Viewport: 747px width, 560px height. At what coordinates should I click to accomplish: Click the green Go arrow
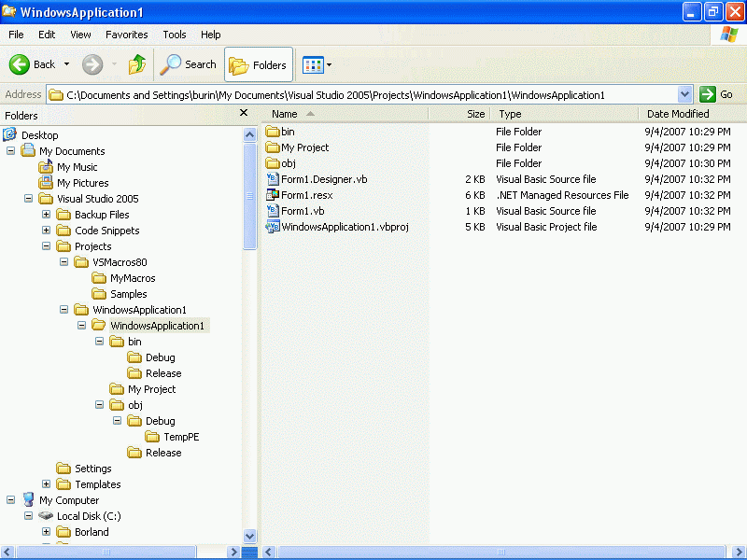tap(708, 94)
